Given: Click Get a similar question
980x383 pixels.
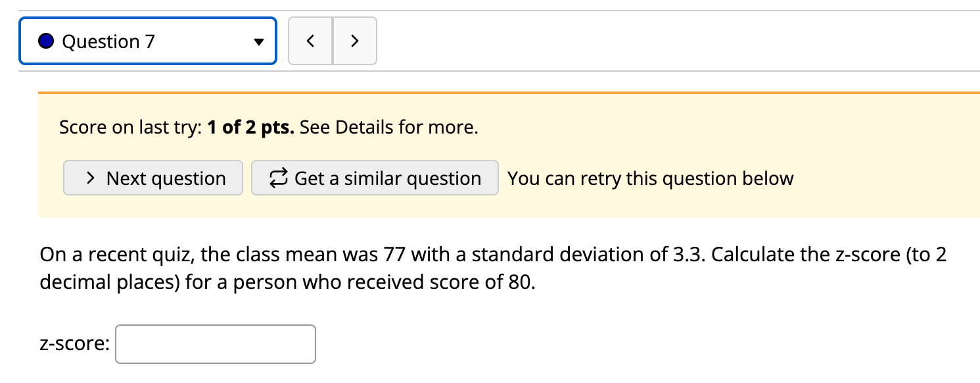Looking at the screenshot, I should pyautogui.click(x=374, y=177).
